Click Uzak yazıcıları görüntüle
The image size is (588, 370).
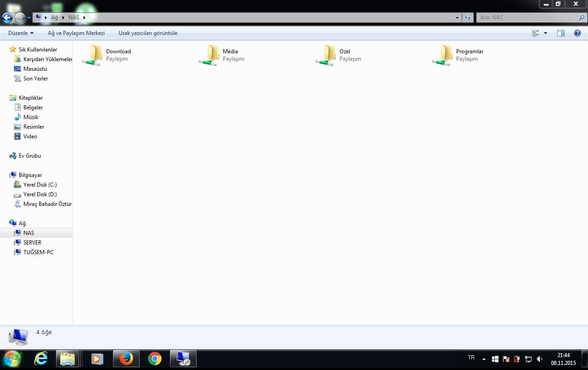(x=148, y=33)
